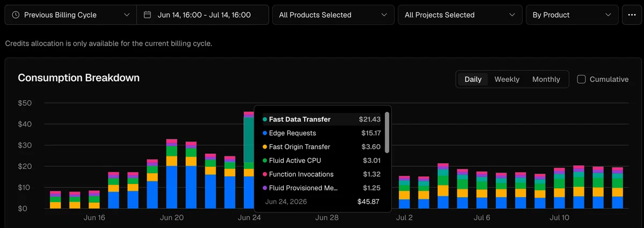Select the Daily view tab
Screen dimensions: 644x228
(x=473, y=79)
